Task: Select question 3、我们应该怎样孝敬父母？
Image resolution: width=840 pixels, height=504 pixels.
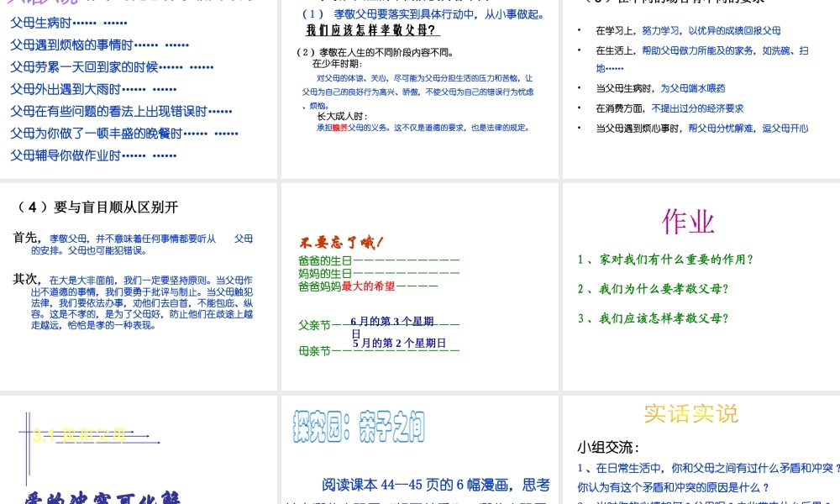Action: [x=653, y=318]
